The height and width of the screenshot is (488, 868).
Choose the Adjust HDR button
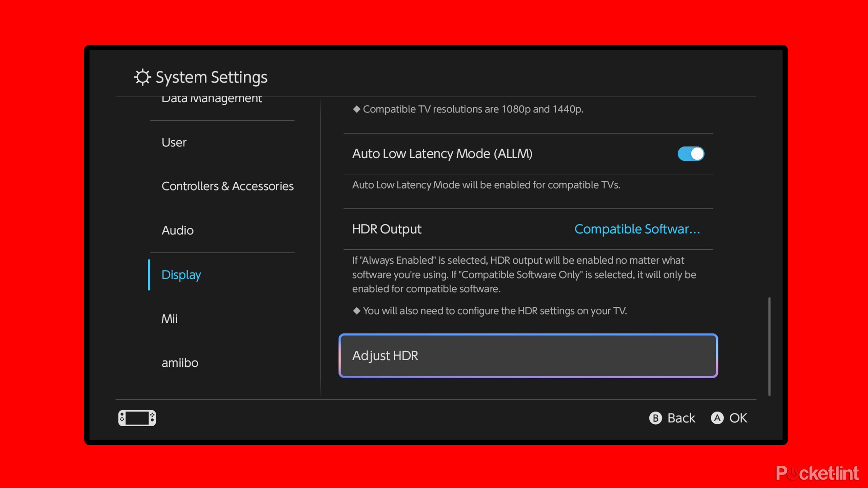coord(528,356)
